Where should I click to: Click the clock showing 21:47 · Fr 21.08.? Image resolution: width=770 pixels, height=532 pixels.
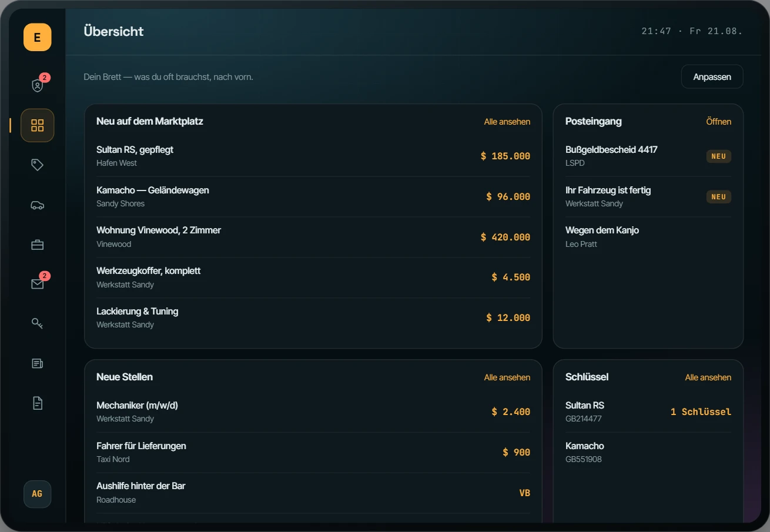pos(692,31)
